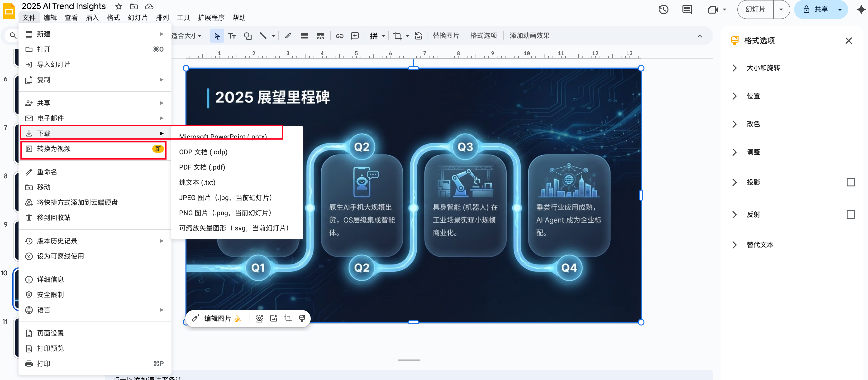Star the 2025 AI Trend Insights presentation

[119, 6]
